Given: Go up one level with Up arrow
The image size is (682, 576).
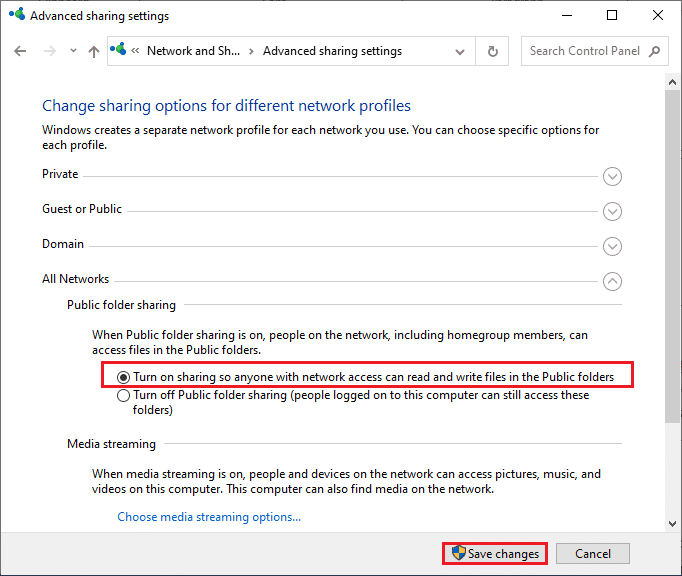Looking at the screenshot, I should point(93,51).
